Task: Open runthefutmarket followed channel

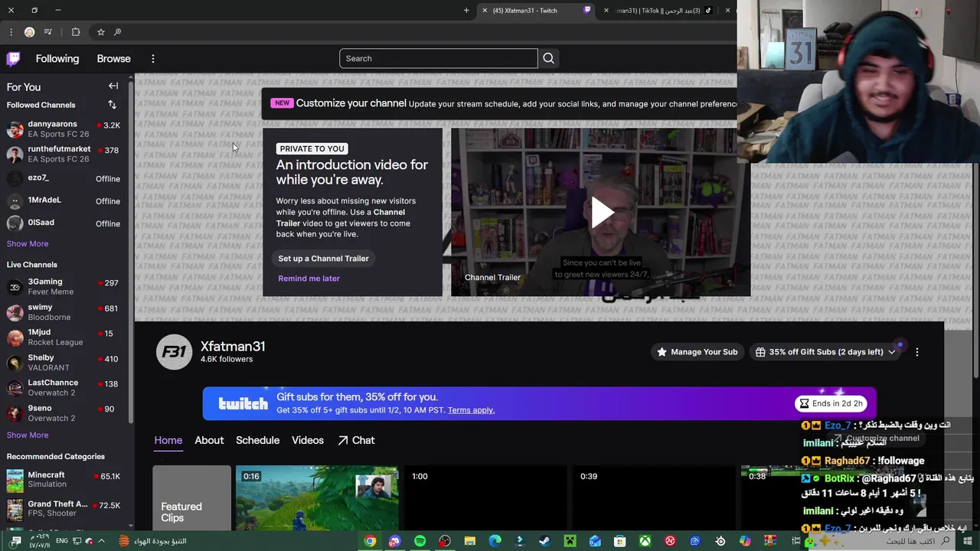Action: point(64,154)
